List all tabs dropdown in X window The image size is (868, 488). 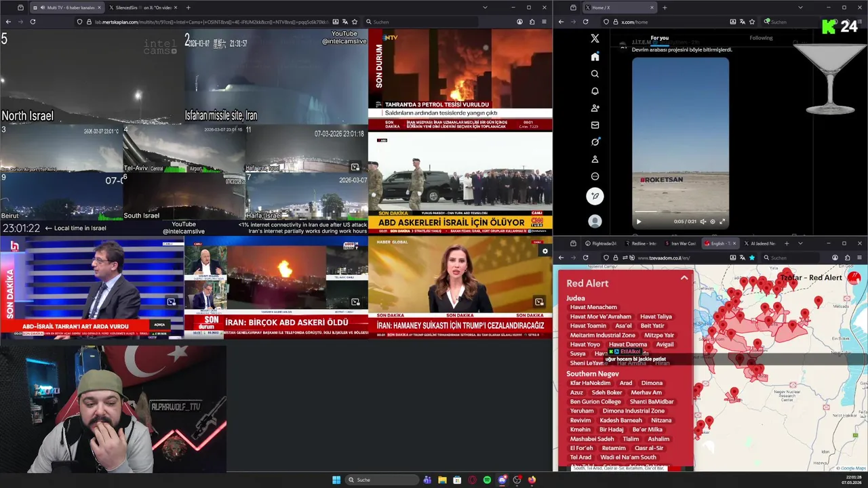[x=800, y=7]
